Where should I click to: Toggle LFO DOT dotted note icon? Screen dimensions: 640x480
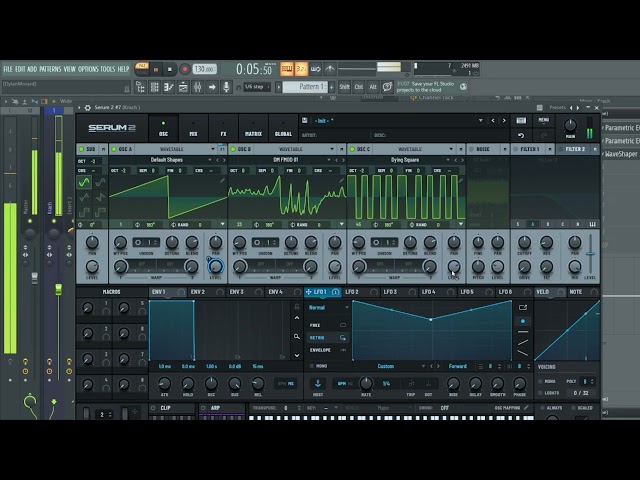(428, 384)
